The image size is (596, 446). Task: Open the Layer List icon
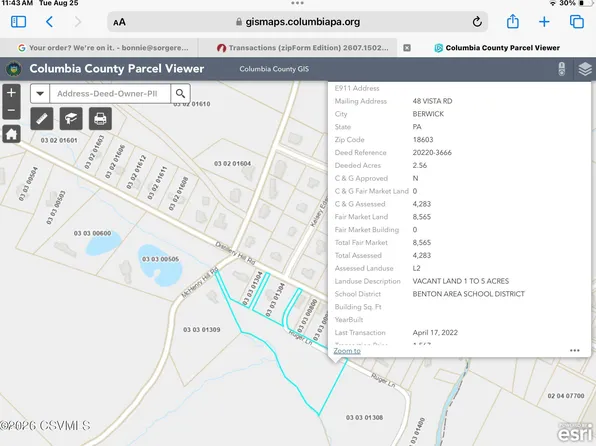pyautogui.click(x=585, y=69)
